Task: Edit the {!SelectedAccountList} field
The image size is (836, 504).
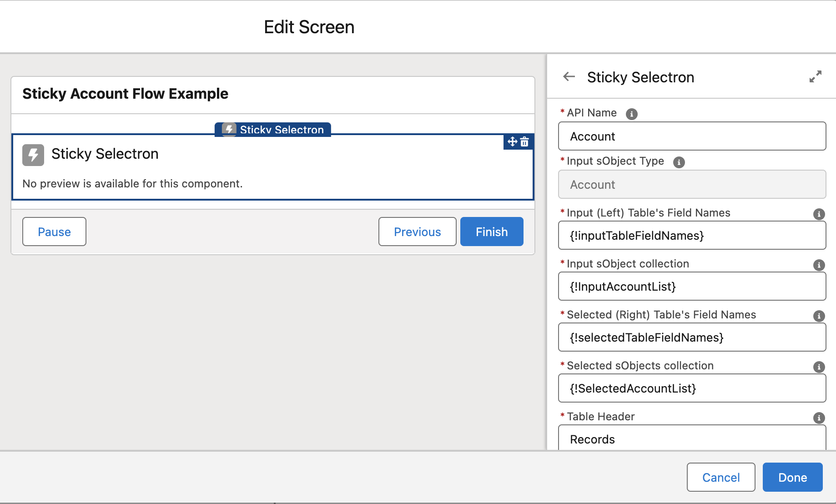Action: [x=692, y=388]
